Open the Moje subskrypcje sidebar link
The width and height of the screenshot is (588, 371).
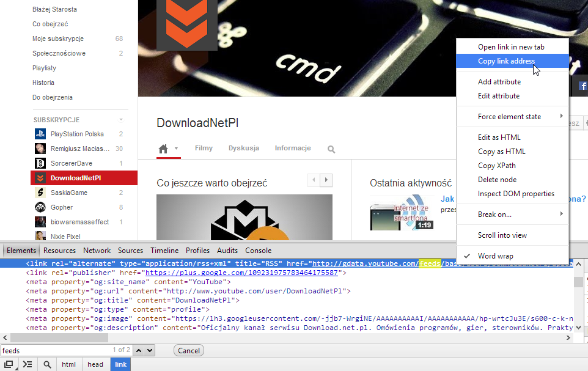[58, 39]
